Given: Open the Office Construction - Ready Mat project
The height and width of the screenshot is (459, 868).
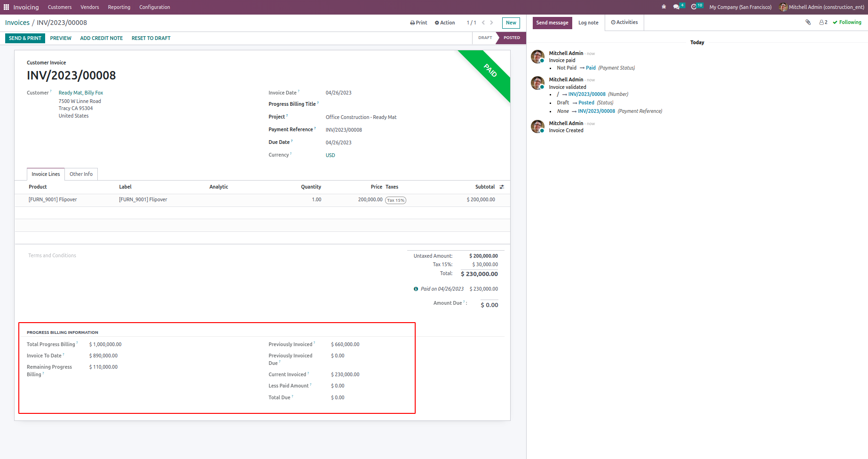Looking at the screenshot, I should 361,117.
